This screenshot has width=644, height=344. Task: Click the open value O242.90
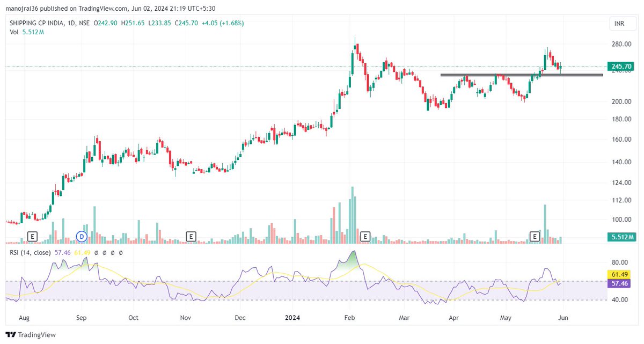[107, 24]
